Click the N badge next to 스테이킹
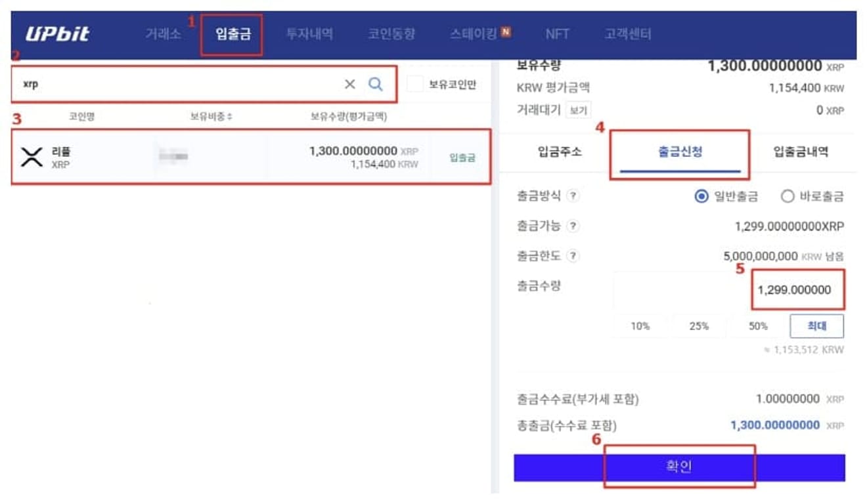 click(x=506, y=31)
